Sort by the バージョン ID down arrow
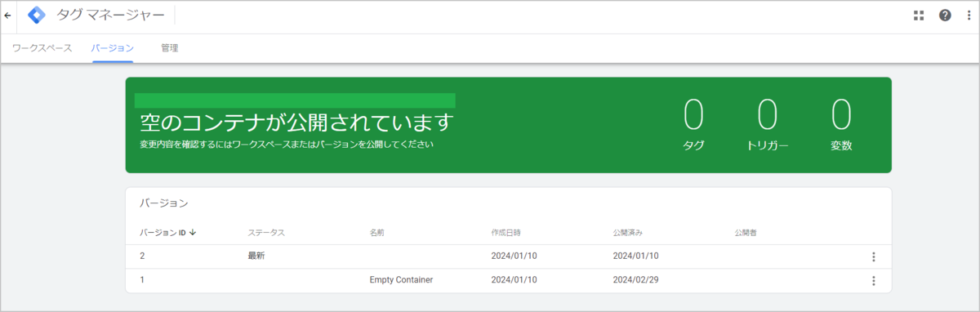Viewport: 980px width, 312px height. (193, 233)
